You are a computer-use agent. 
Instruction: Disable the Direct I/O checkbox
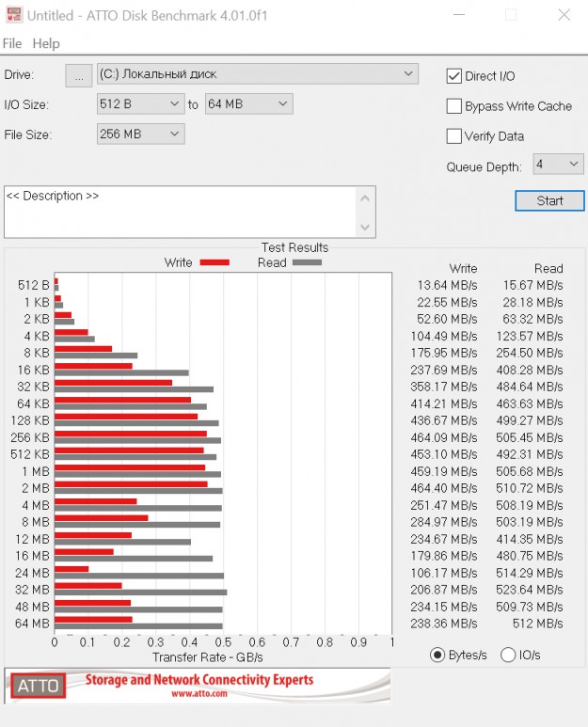click(x=454, y=76)
